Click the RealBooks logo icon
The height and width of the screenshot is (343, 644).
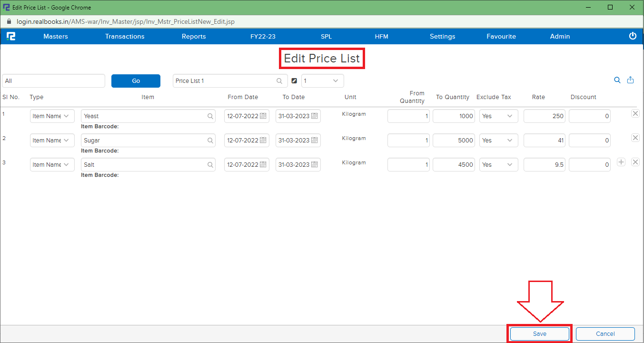click(11, 36)
